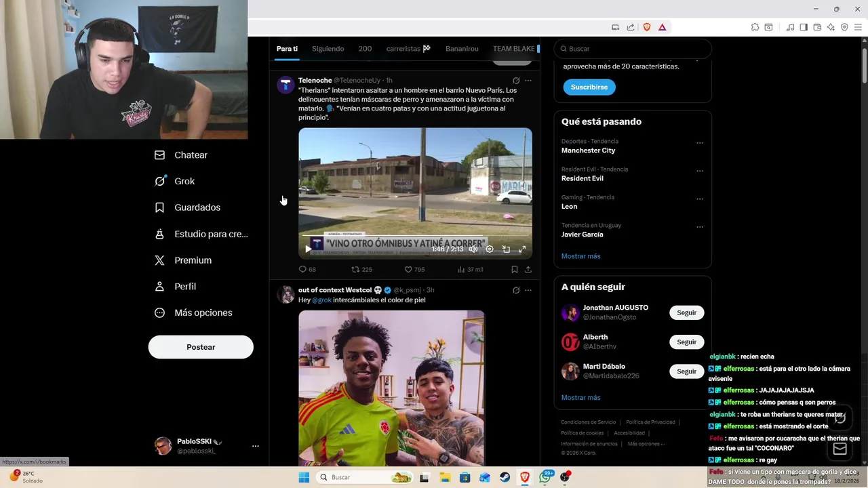Open Más opciones menu
The height and width of the screenshot is (488, 868).
pyautogui.click(x=193, y=312)
